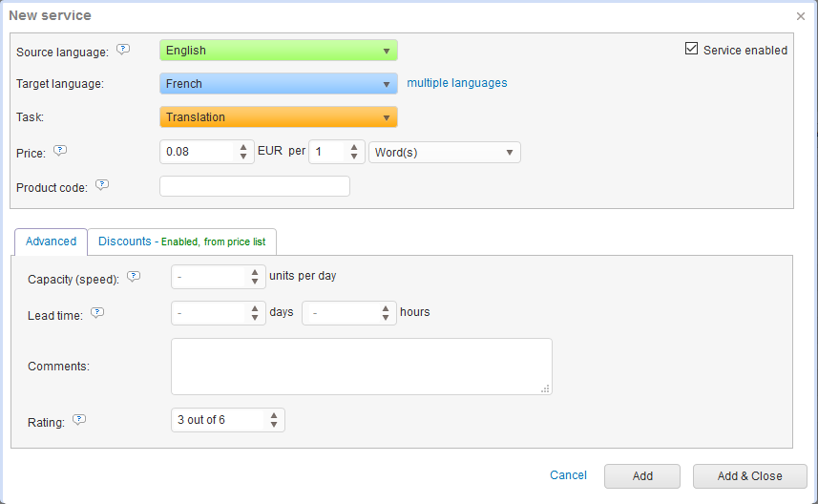Click help icon beside Price label

[x=60, y=151]
